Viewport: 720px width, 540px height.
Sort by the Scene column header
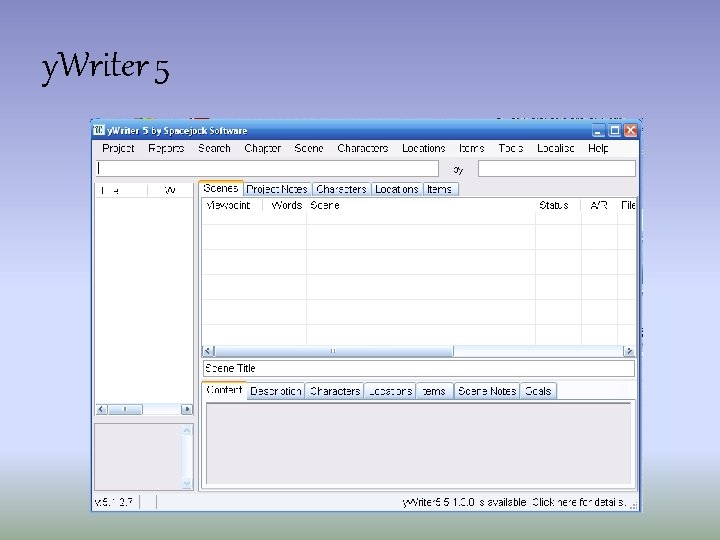(420, 205)
